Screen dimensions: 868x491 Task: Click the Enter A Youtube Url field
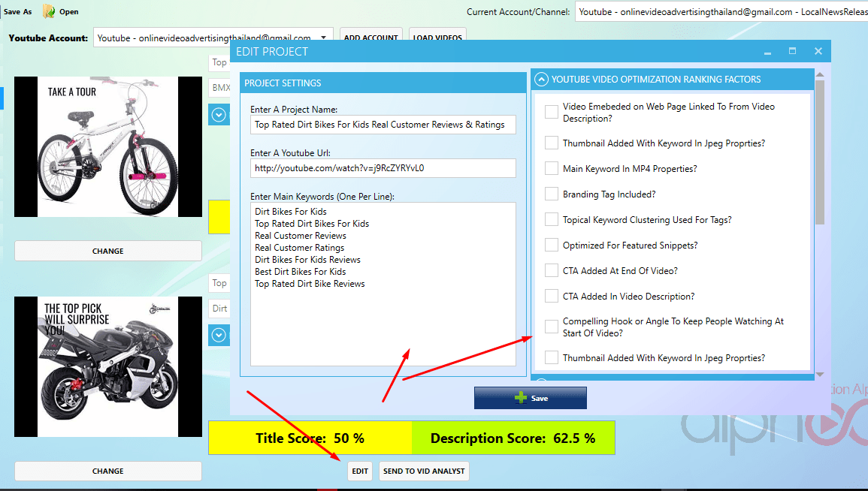tap(383, 168)
